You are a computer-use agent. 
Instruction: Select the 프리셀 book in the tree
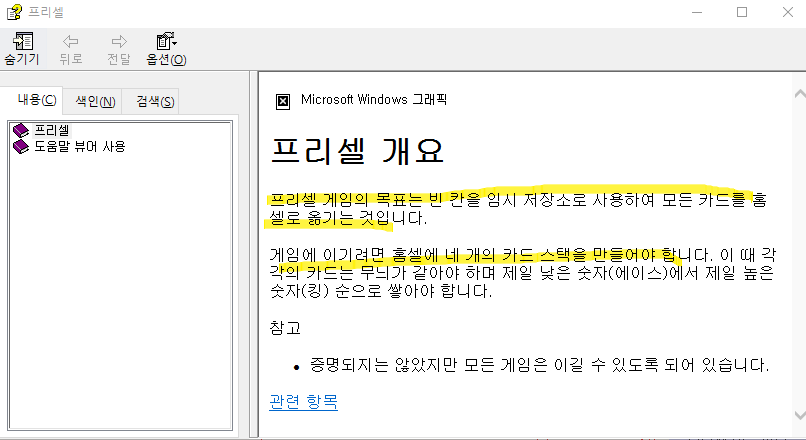click(52, 130)
